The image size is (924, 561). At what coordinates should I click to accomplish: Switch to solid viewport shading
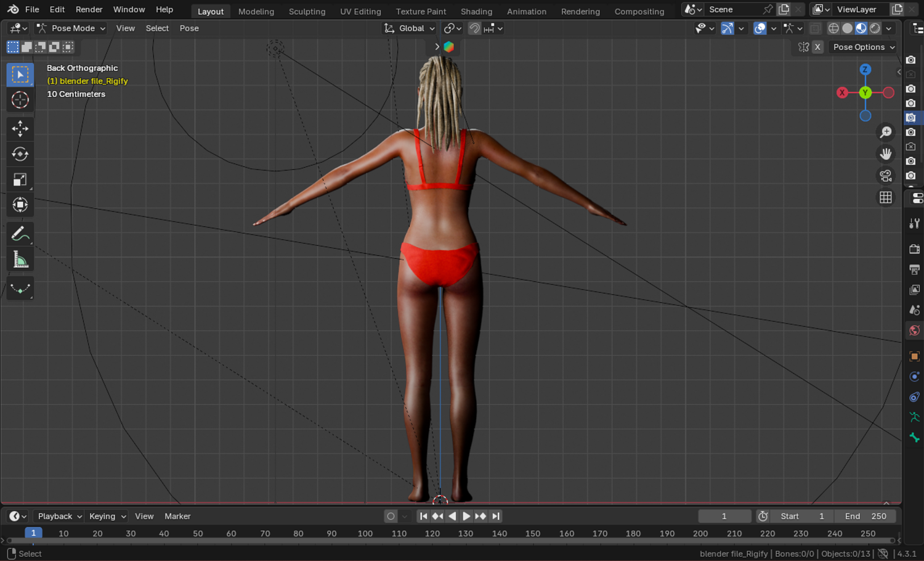[x=848, y=28]
